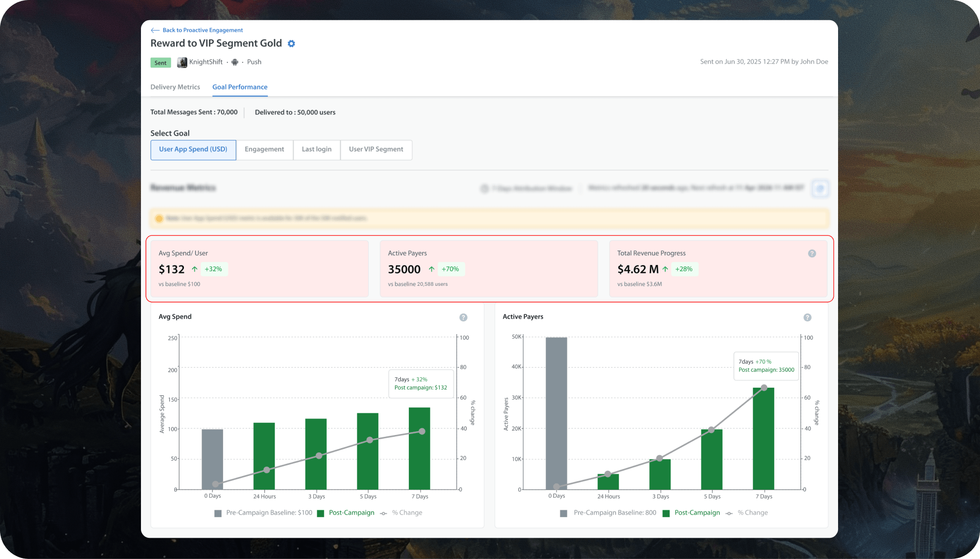Toggle Pre-Campaign Baseline: 800 legend swatch

[564, 513]
